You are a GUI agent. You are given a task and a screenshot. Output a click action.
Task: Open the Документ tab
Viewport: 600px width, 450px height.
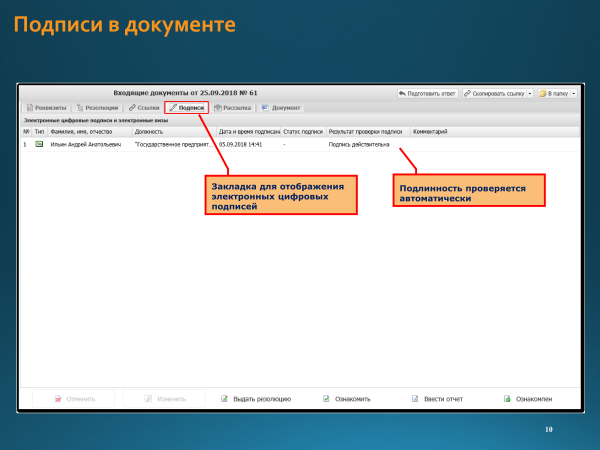click(x=281, y=107)
